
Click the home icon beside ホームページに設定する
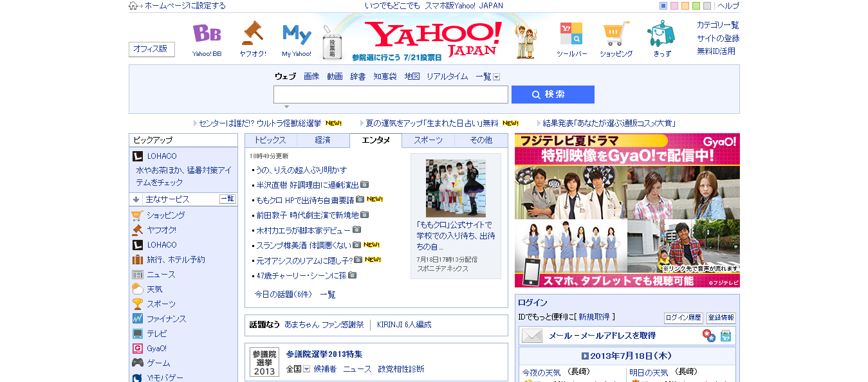click(x=133, y=6)
